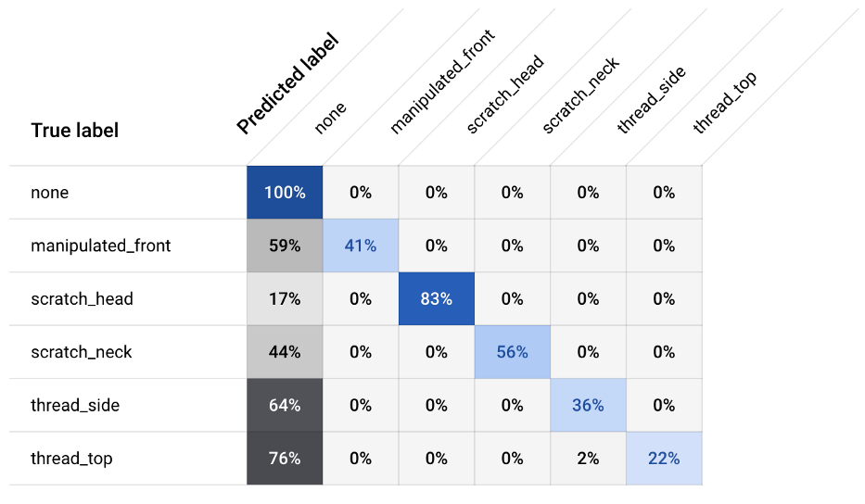The image size is (865, 504).
Task: Select the 64% cell in thread_side row
Action: (285, 405)
